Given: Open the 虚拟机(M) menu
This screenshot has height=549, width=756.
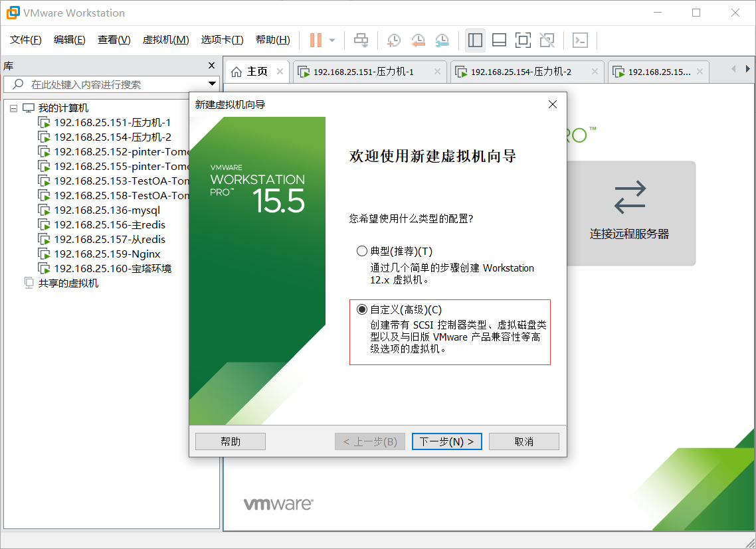Looking at the screenshot, I should click(x=166, y=40).
